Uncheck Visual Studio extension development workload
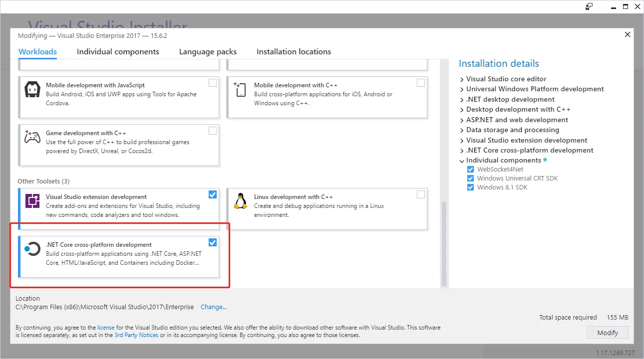This screenshot has height=359, width=644. coord(213,194)
